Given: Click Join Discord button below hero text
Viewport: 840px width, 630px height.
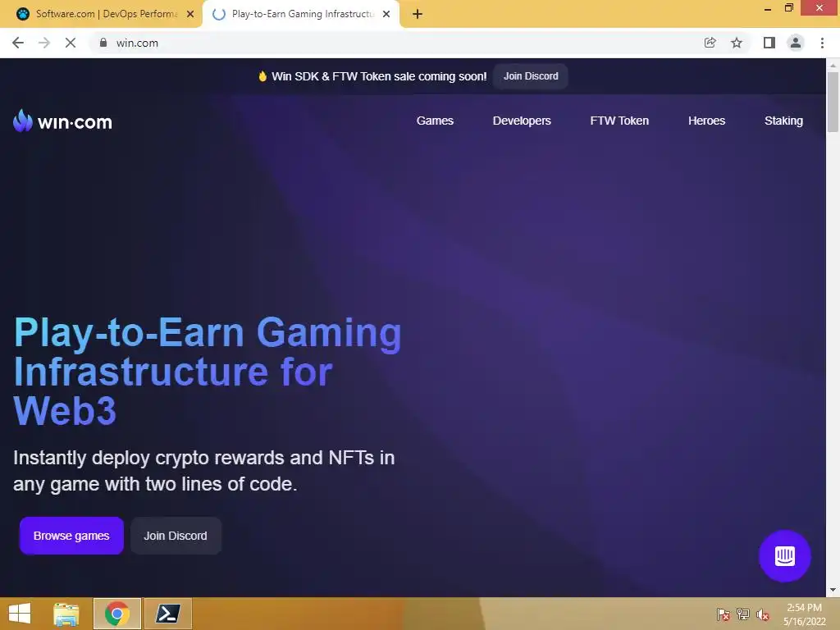Looking at the screenshot, I should coord(176,536).
